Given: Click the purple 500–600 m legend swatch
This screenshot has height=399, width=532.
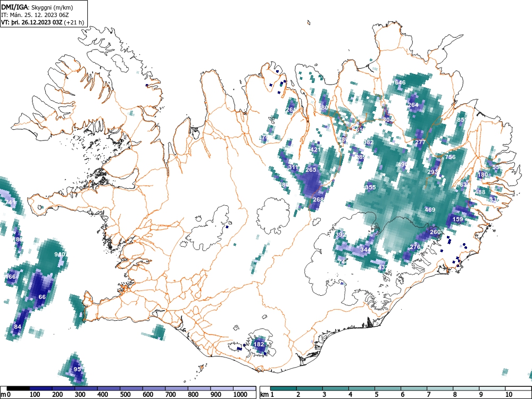Looking at the screenshot, I should [x=131, y=388].
